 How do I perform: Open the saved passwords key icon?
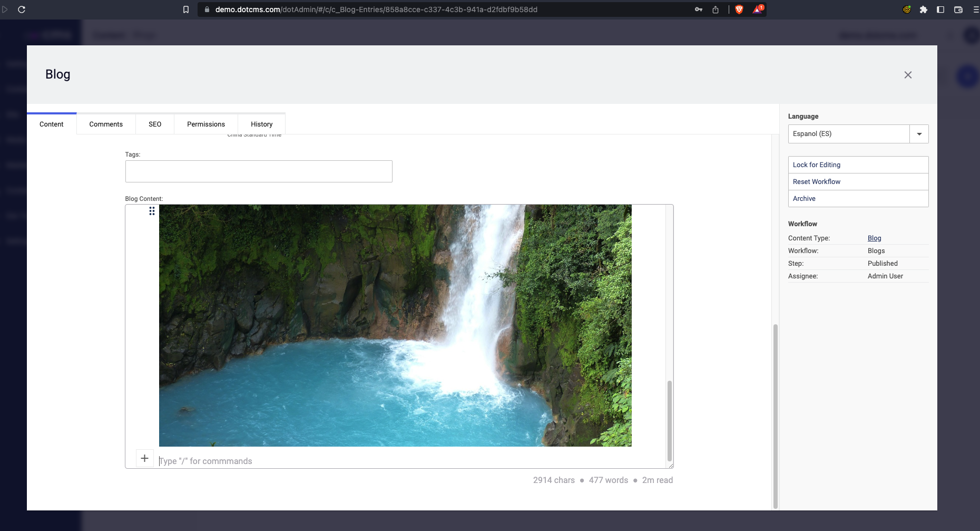coord(699,9)
